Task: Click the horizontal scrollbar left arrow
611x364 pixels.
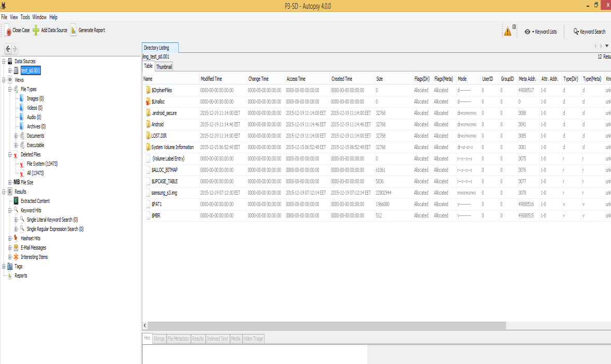Action: (145, 325)
